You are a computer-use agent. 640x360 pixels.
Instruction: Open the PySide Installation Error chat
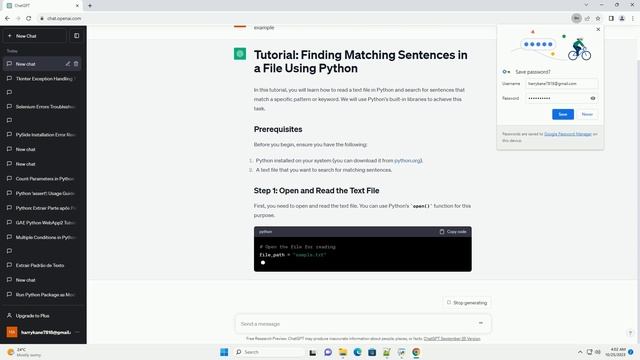pyautogui.click(x=42, y=134)
